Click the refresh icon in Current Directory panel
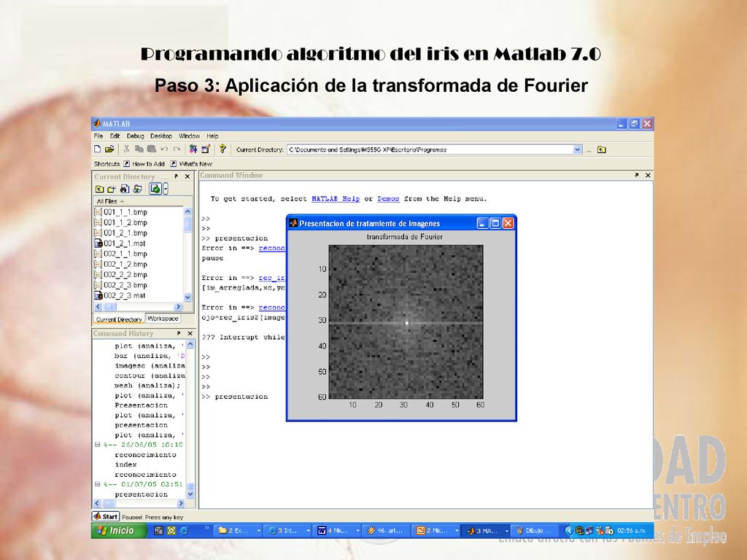Viewport: 747px width, 560px height. 137,189
